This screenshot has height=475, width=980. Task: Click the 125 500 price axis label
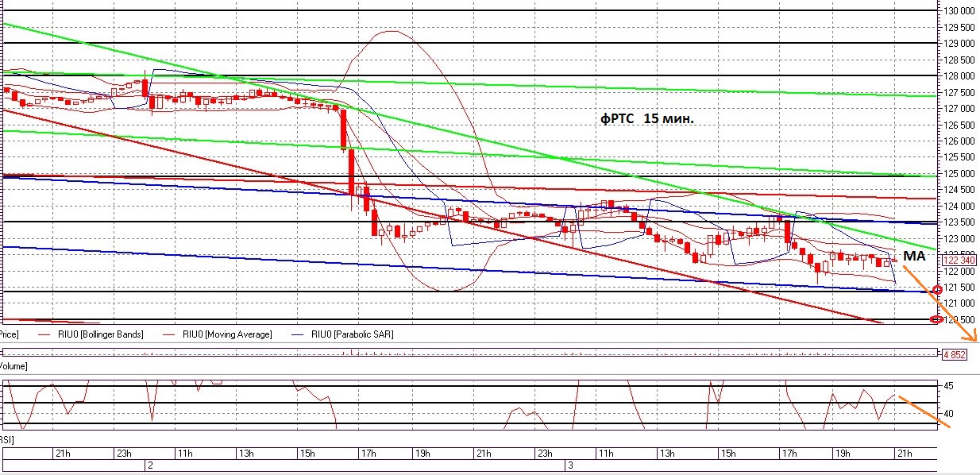point(961,157)
